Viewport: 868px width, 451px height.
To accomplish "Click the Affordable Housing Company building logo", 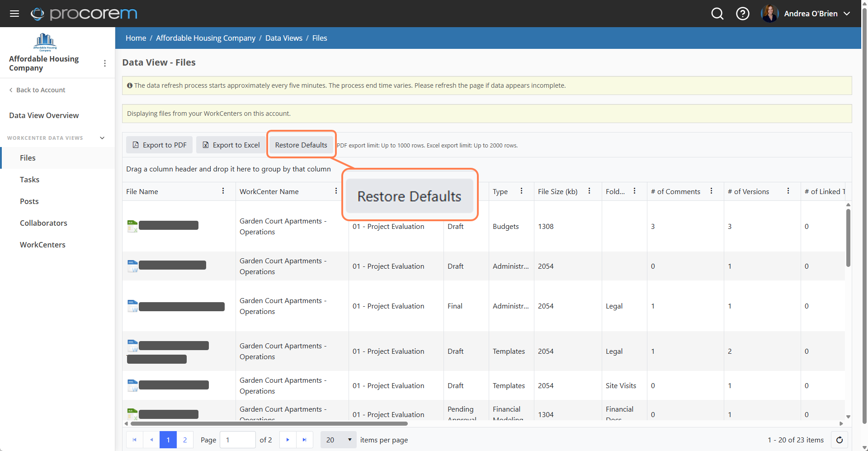I will [x=45, y=42].
